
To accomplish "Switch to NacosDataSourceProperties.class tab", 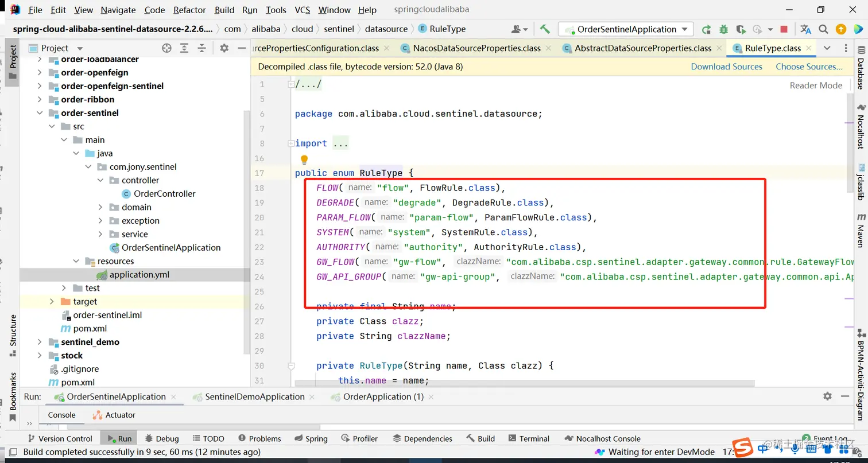I will [x=476, y=48].
